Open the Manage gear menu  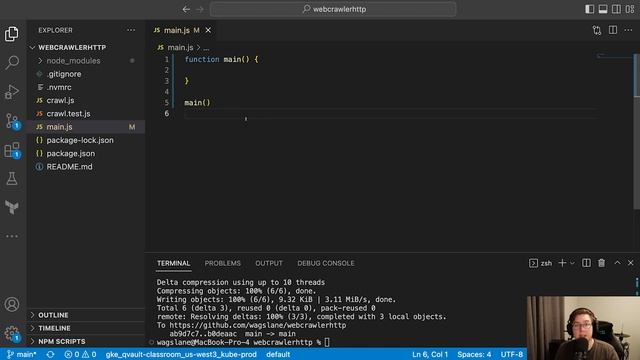[12, 333]
